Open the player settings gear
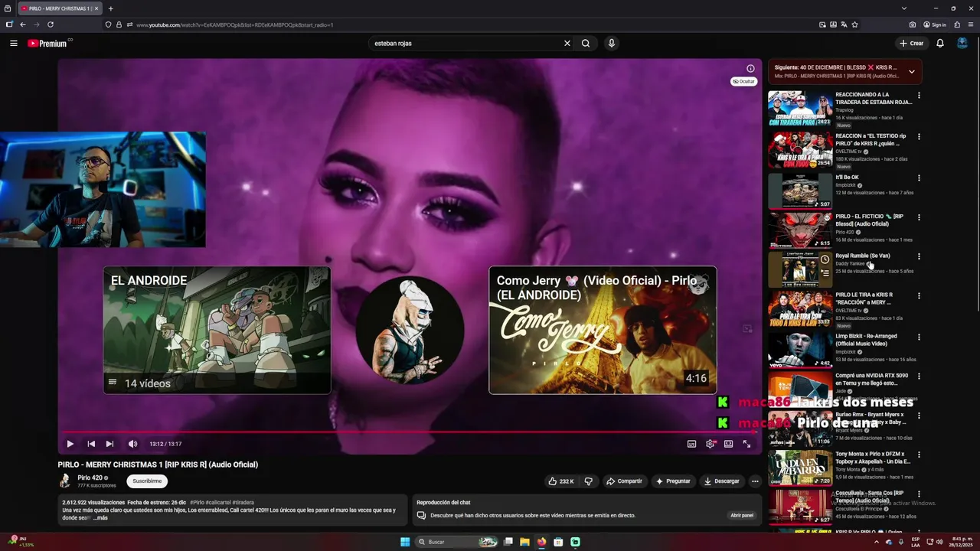980x551 pixels. (x=710, y=444)
